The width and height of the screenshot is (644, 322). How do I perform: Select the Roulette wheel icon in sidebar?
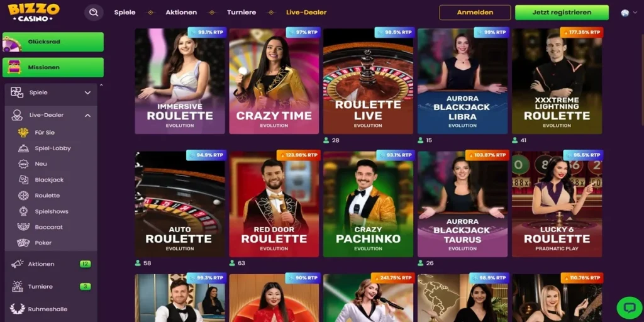[23, 196]
